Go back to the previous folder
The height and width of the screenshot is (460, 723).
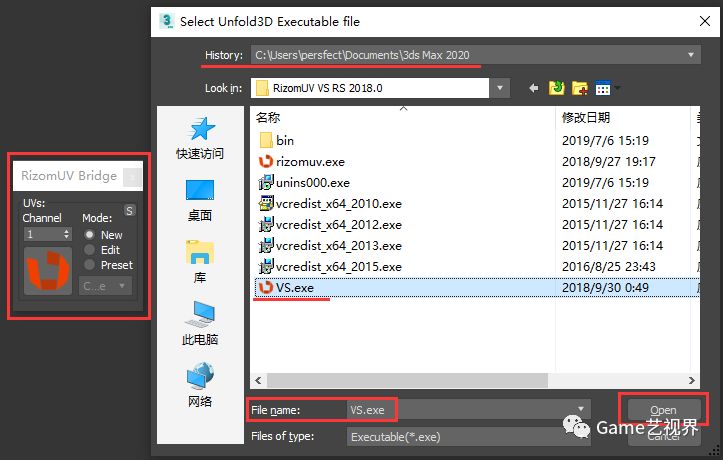pos(533,88)
